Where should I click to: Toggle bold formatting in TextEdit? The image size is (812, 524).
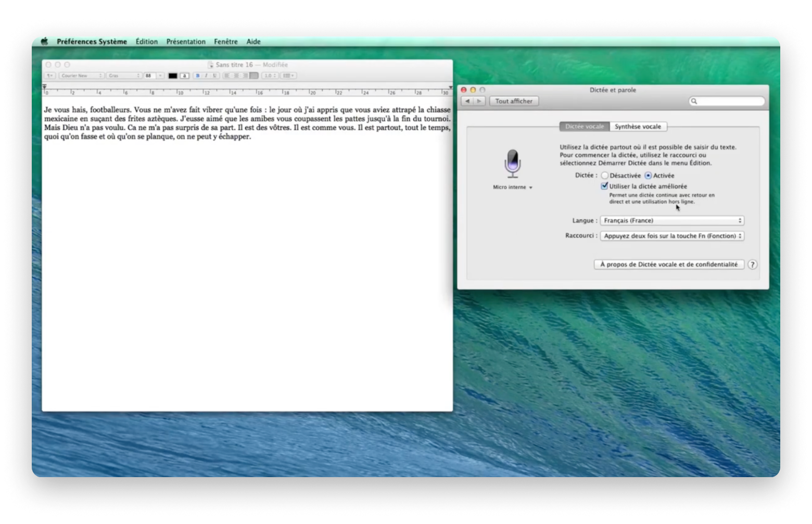click(198, 76)
